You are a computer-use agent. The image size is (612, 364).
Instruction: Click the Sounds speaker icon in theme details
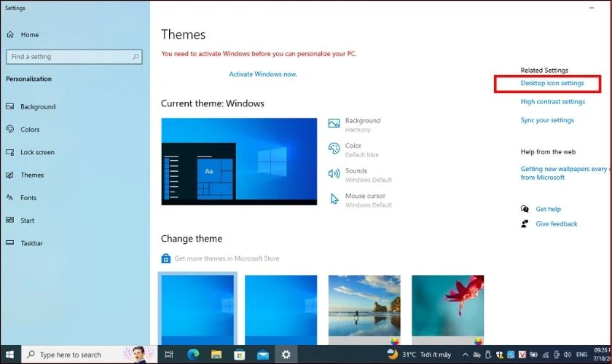334,173
